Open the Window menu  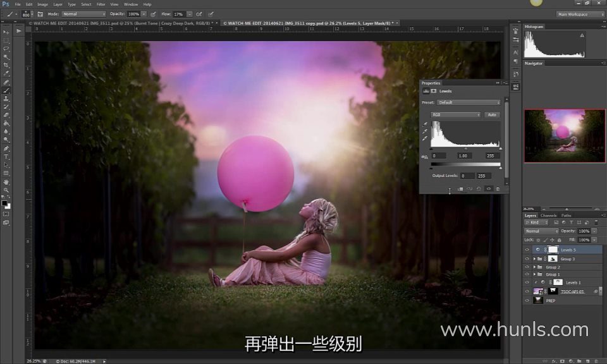tap(131, 4)
